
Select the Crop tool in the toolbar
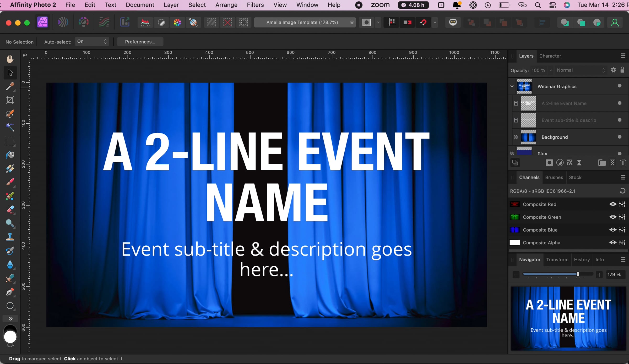pyautogui.click(x=10, y=100)
